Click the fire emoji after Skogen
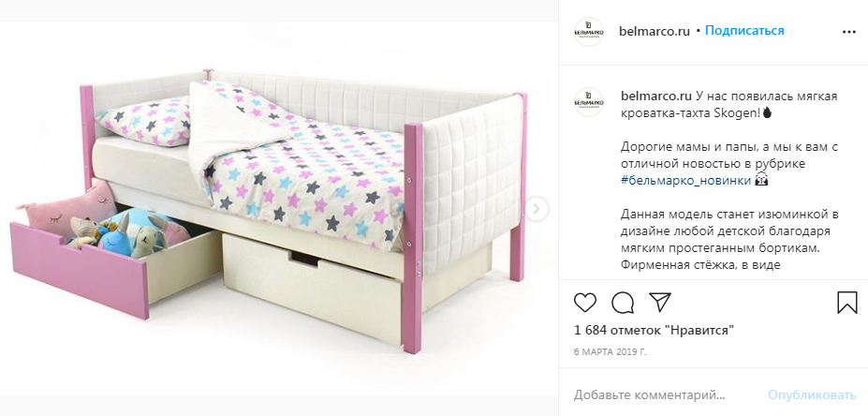The height and width of the screenshot is (416, 868). (767, 113)
